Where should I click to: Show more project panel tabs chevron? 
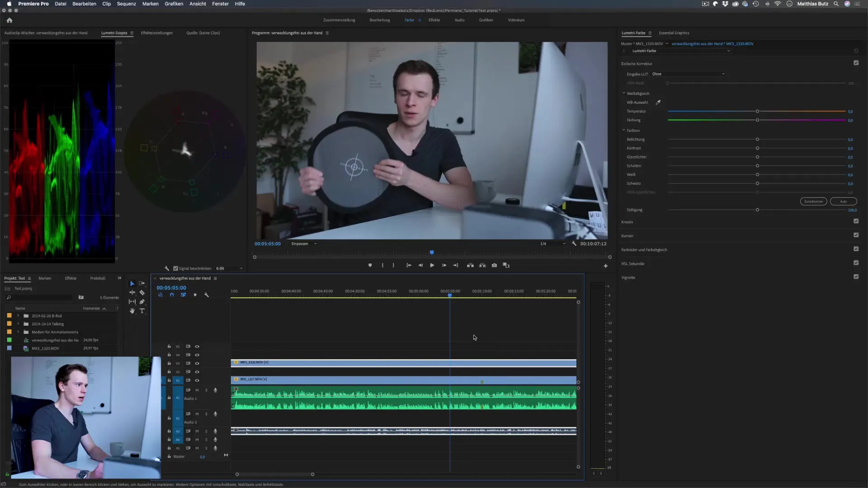tap(119, 278)
